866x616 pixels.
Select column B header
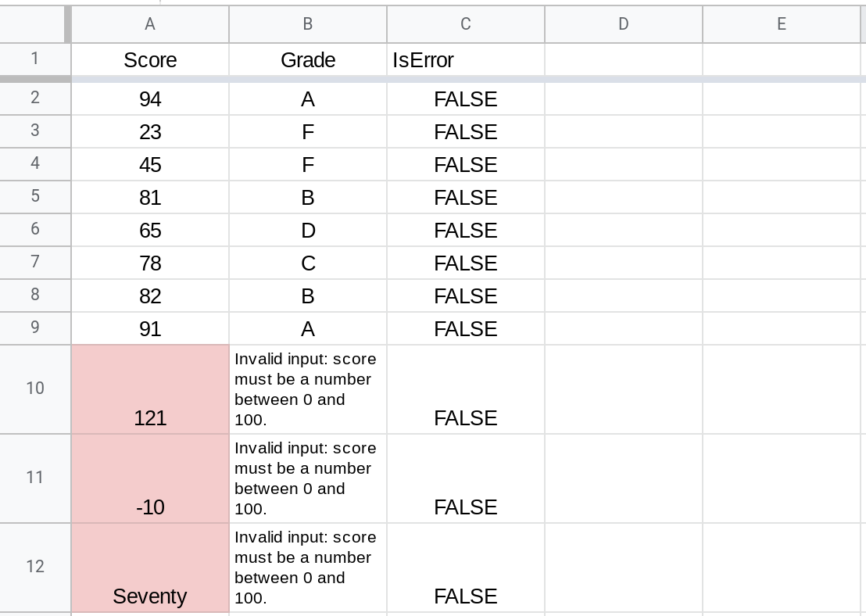pos(308,24)
